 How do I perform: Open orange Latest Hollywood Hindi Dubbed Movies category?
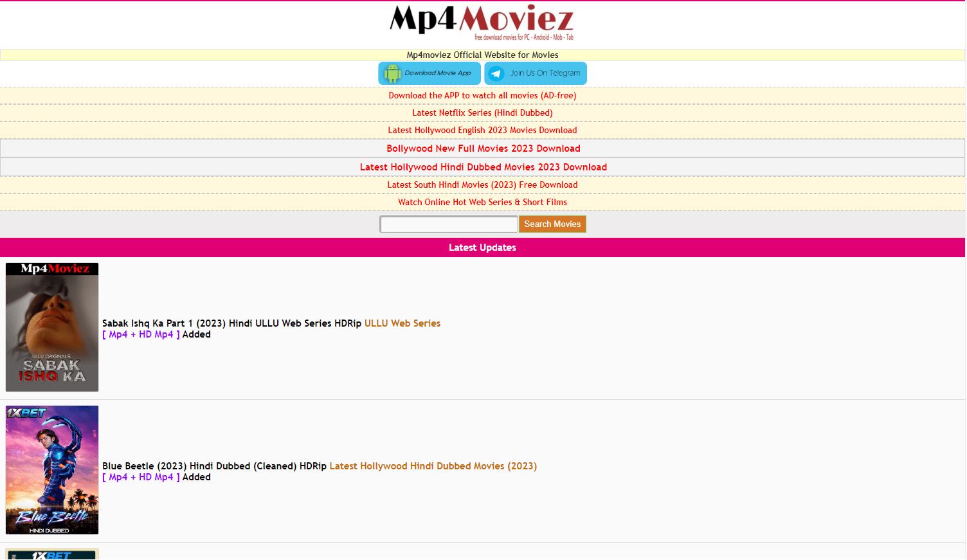pyautogui.click(x=433, y=466)
